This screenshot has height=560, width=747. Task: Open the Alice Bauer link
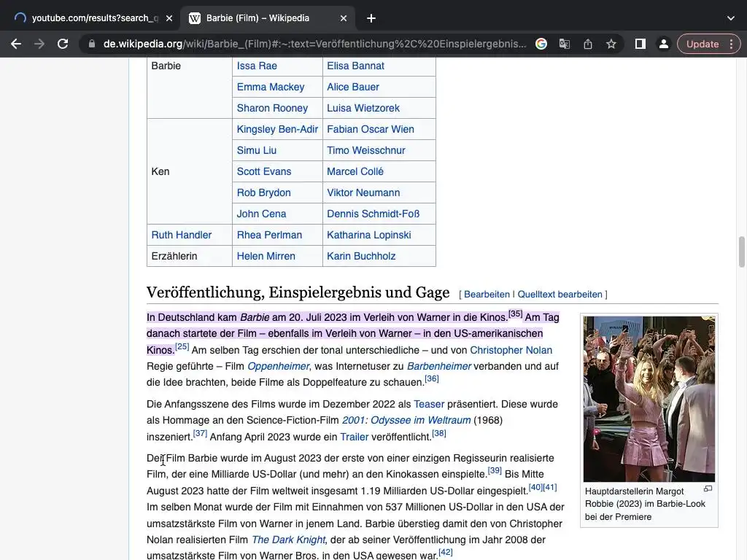[x=353, y=87]
